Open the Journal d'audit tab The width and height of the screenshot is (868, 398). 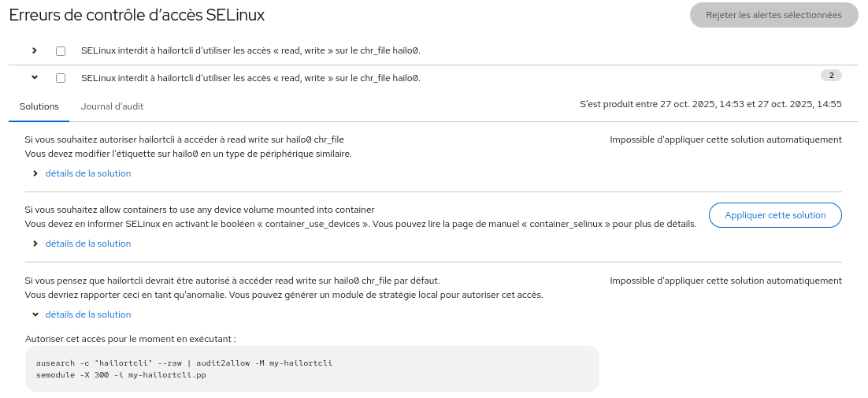(112, 106)
